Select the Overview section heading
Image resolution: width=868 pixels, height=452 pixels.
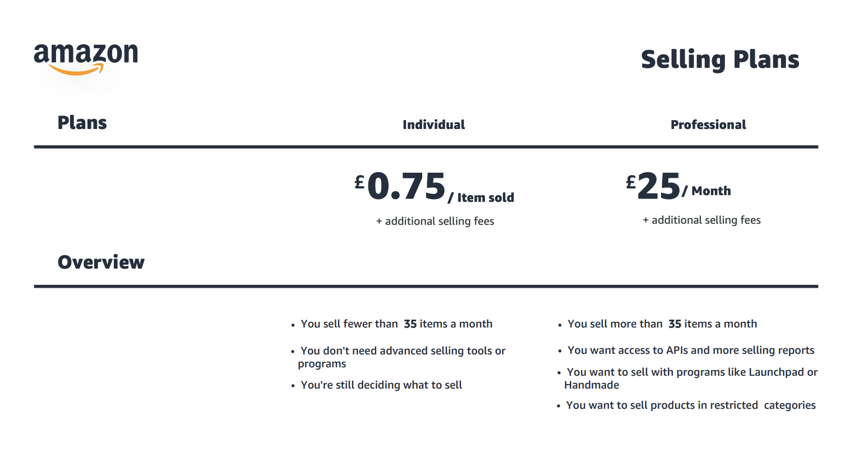101,262
